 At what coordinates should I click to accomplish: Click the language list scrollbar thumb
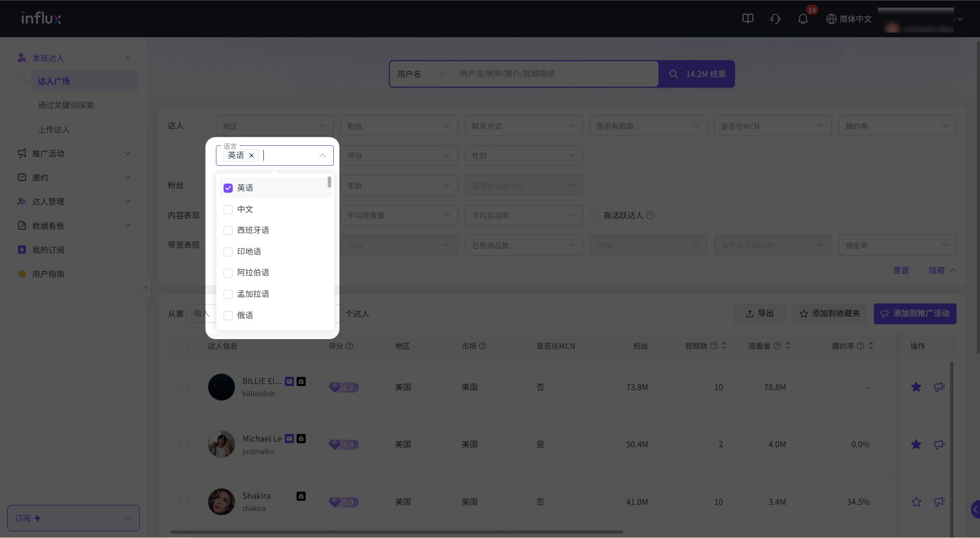[x=329, y=182]
